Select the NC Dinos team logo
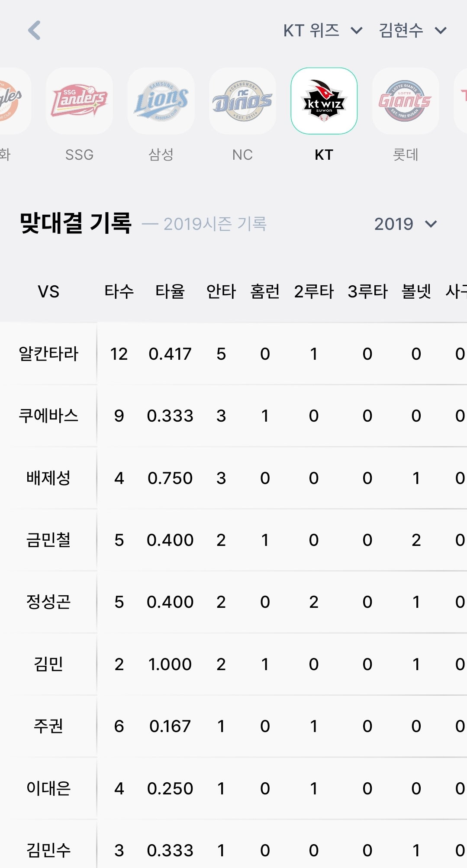 pos(242,101)
